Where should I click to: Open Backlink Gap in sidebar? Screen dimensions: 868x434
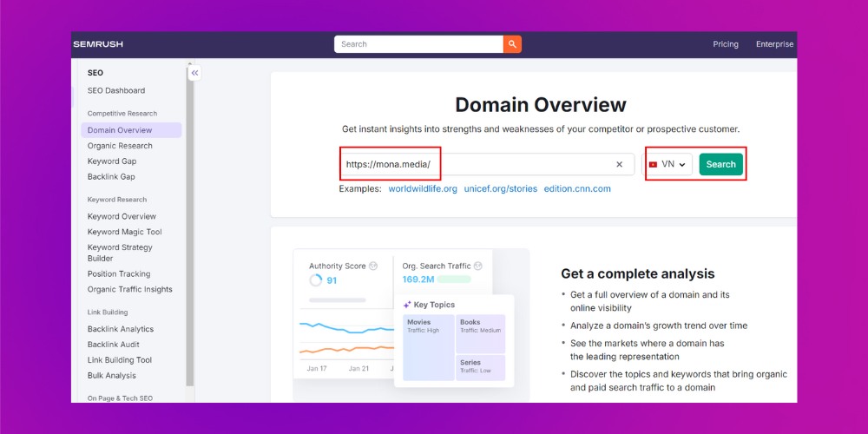(x=111, y=176)
